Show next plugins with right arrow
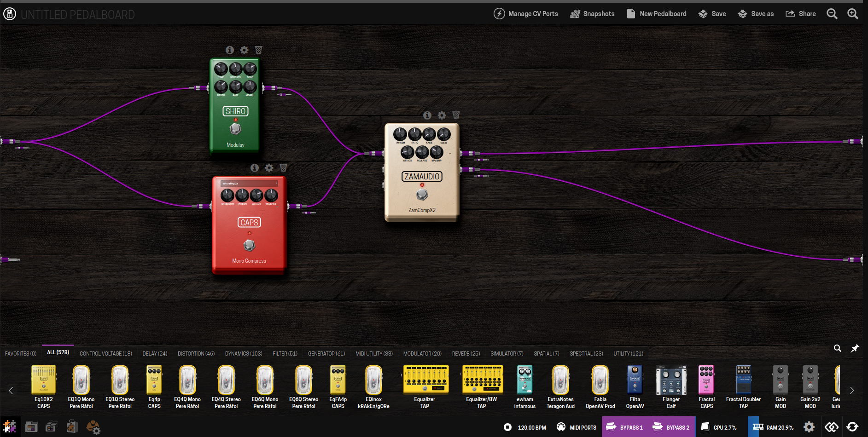 (x=852, y=391)
